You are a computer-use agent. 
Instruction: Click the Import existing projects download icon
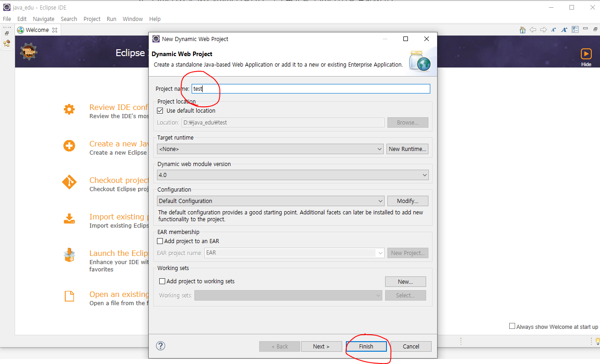[x=69, y=218]
